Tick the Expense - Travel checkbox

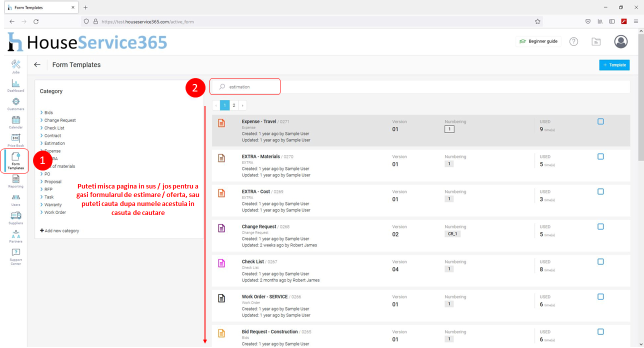pos(600,121)
